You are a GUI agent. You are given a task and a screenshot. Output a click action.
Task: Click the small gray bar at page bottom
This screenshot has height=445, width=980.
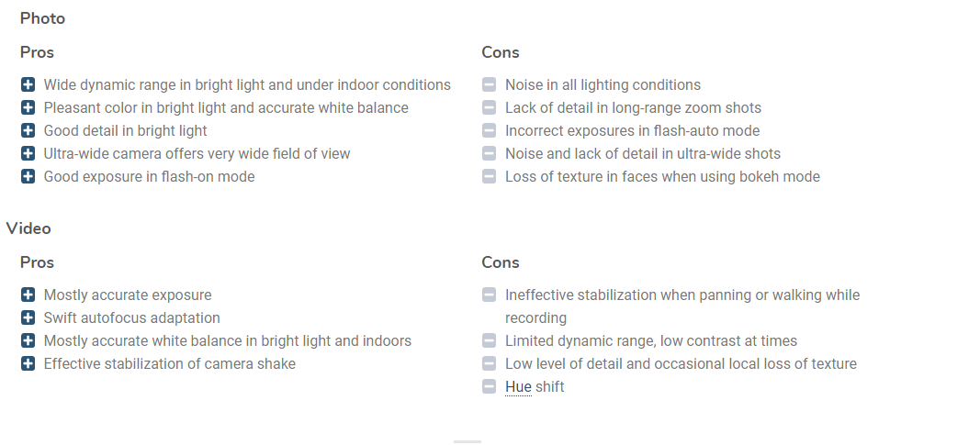pyautogui.click(x=467, y=442)
